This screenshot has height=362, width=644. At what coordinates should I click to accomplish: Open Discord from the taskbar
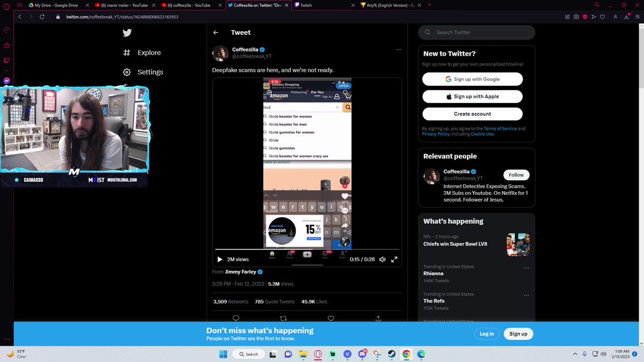click(x=362, y=354)
